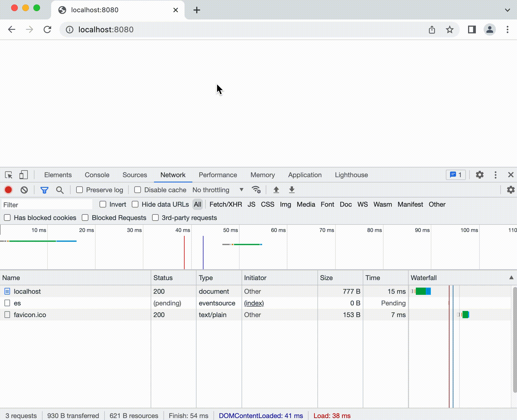Select the favicon.ico request row
Image resolution: width=517 pixels, height=420 pixels.
point(256,315)
